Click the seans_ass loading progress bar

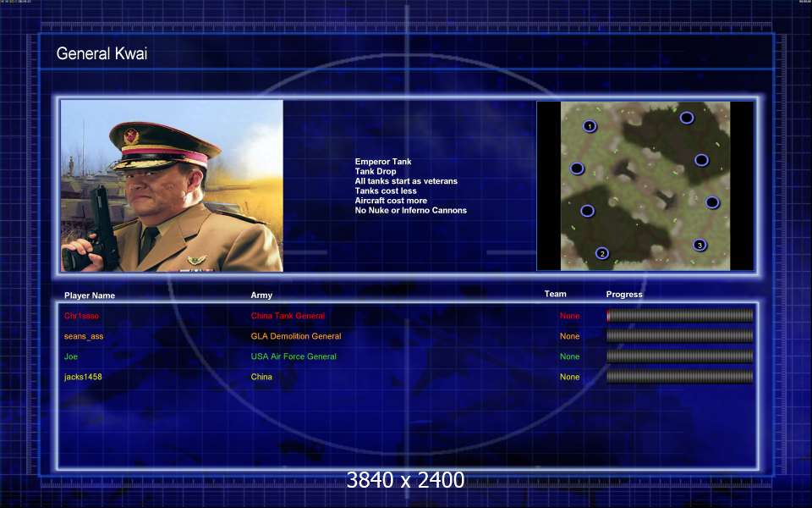(679, 336)
